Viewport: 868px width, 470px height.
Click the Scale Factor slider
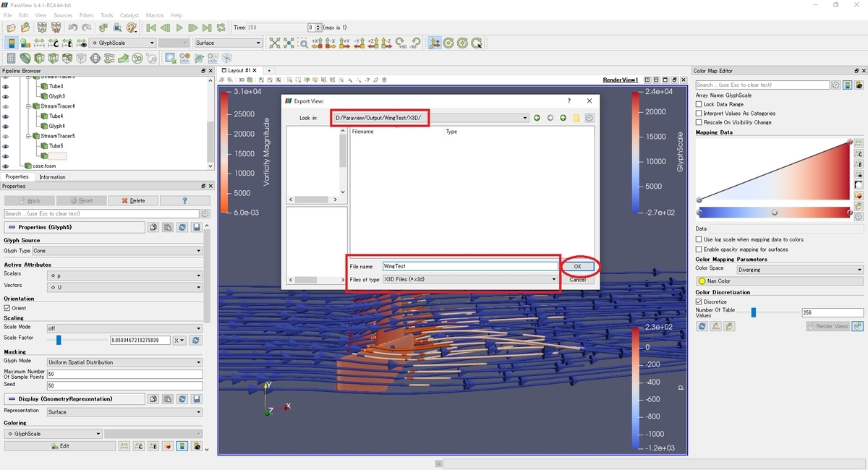[x=77, y=340]
